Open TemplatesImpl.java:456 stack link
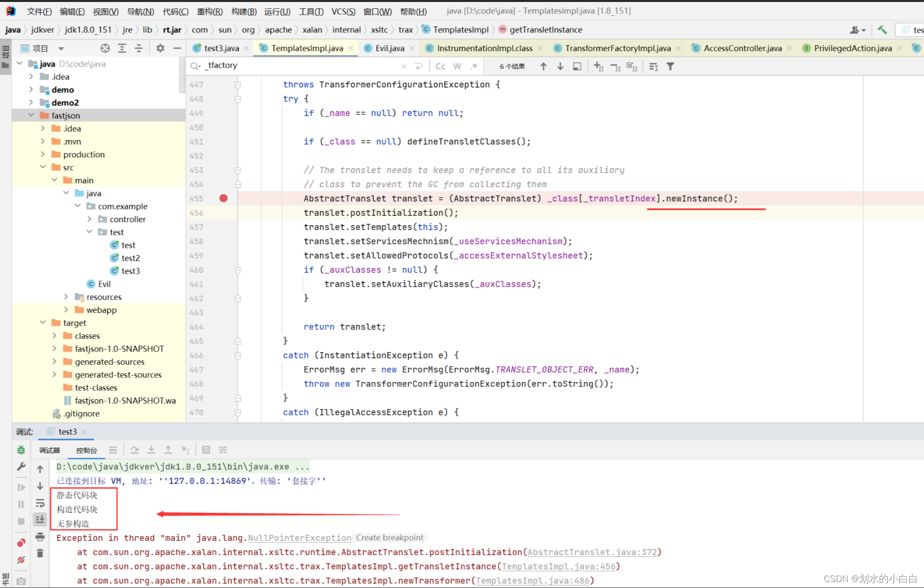This screenshot has width=924, height=588. [x=558, y=566]
